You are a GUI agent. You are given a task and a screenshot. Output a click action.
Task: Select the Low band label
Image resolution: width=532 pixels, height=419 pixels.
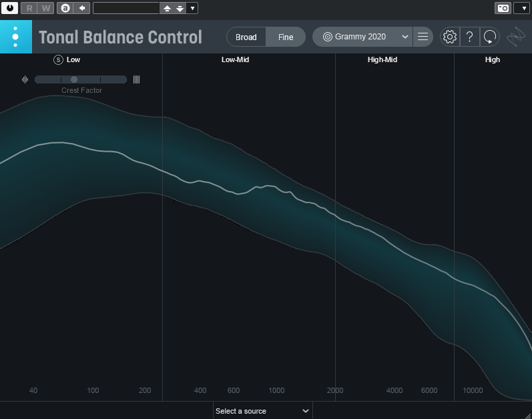[73, 59]
